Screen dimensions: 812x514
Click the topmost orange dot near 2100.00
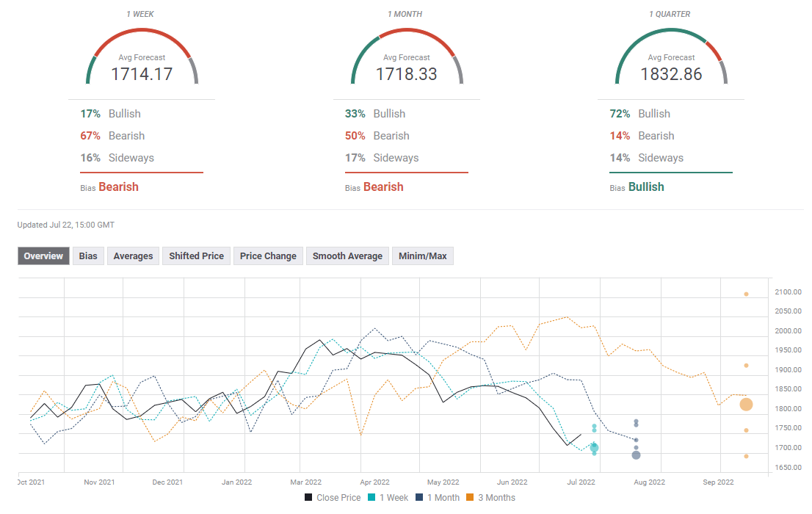click(x=746, y=294)
